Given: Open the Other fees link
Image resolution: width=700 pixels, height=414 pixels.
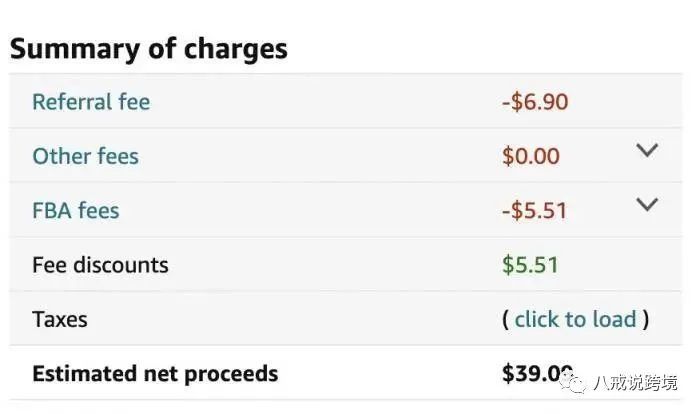Looking at the screenshot, I should tap(85, 156).
